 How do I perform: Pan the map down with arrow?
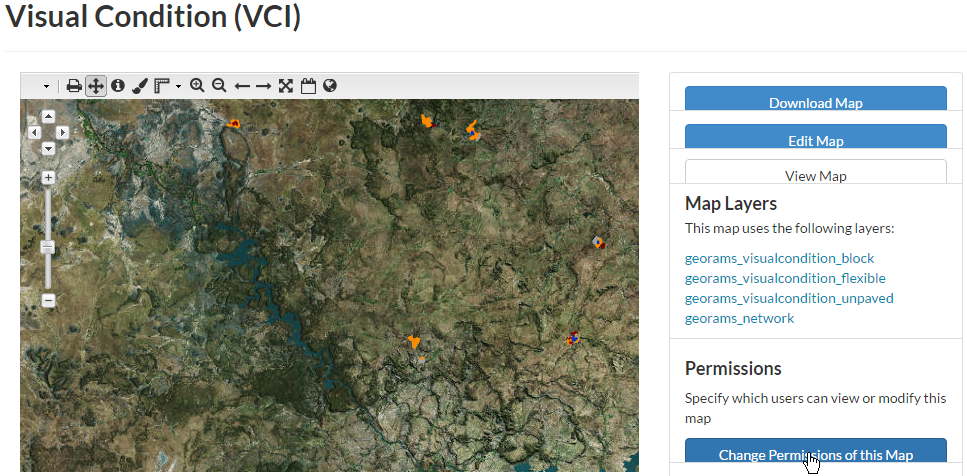click(x=48, y=148)
